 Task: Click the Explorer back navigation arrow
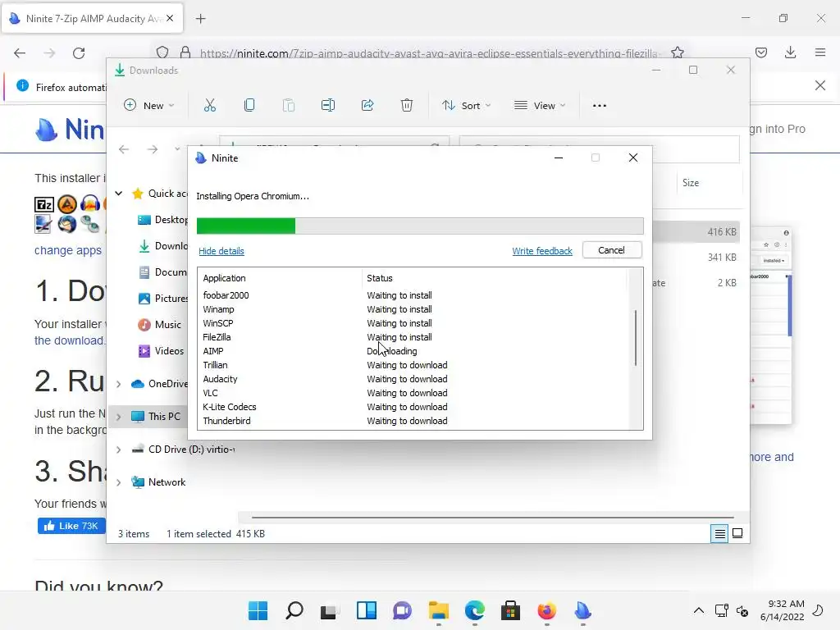(124, 149)
